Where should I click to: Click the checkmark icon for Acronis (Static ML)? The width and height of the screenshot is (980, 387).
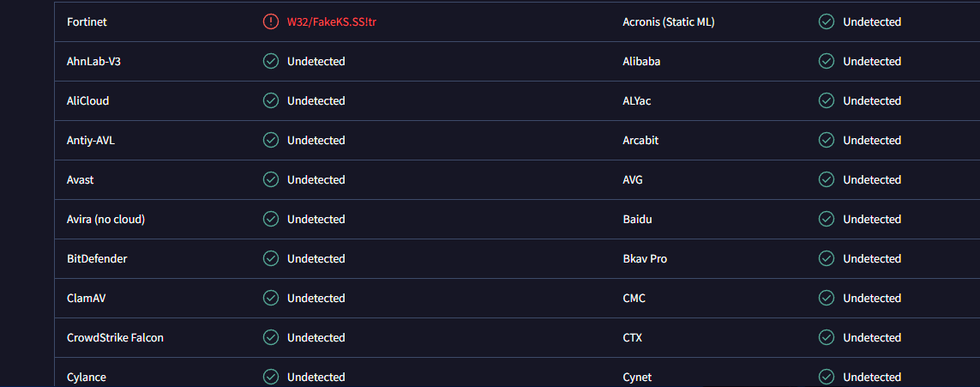click(x=827, y=21)
